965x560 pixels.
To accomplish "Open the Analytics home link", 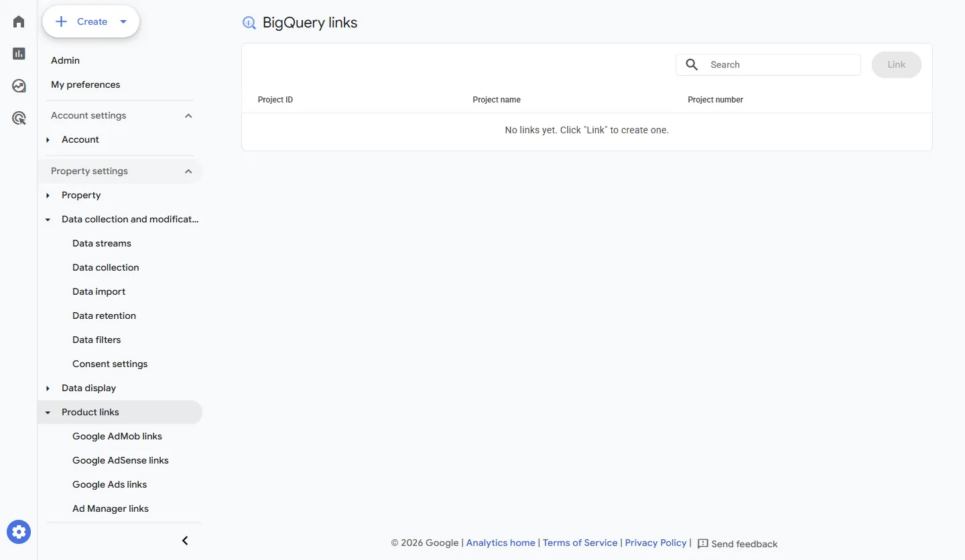I will 501,543.
